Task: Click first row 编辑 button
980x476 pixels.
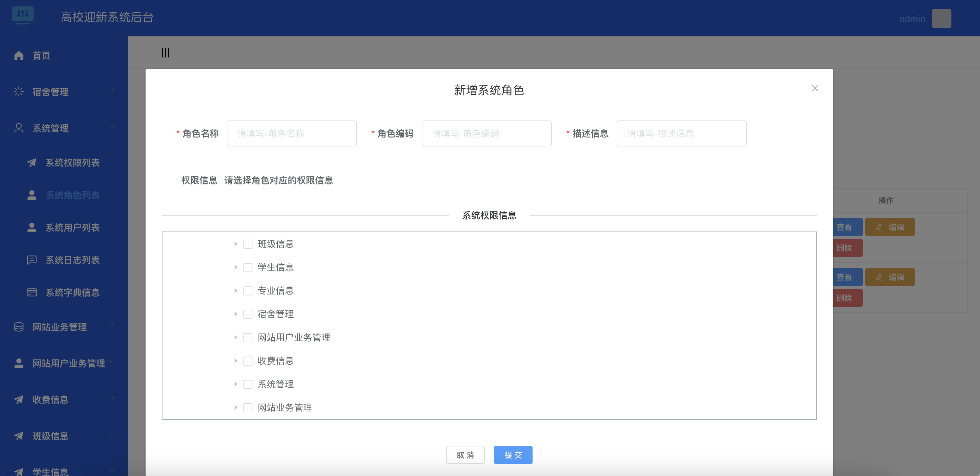Action: coord(889,227)
